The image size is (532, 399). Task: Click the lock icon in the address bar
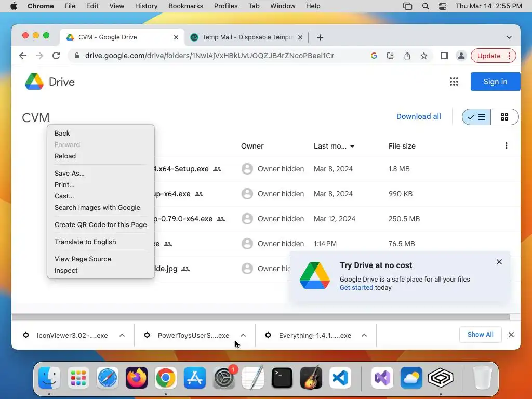77,56
